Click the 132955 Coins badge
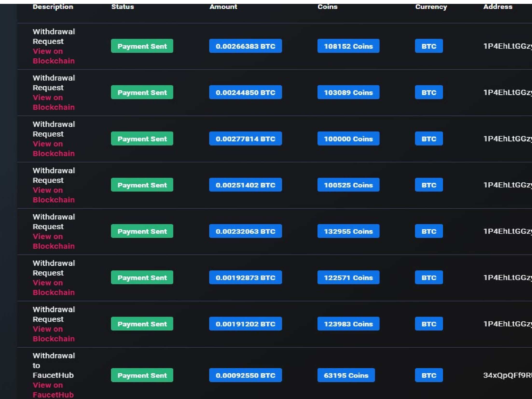532x399 pixels. tap(348, 231)
